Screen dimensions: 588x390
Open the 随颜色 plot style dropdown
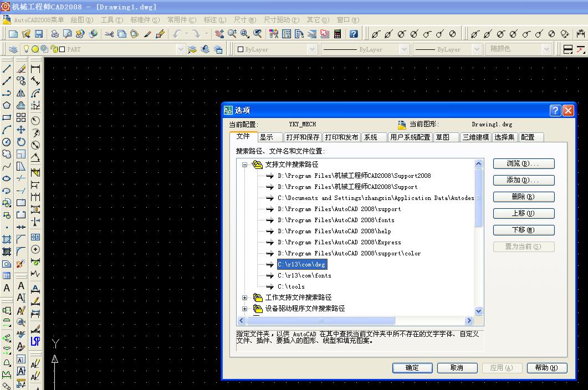tap(547, 49)
